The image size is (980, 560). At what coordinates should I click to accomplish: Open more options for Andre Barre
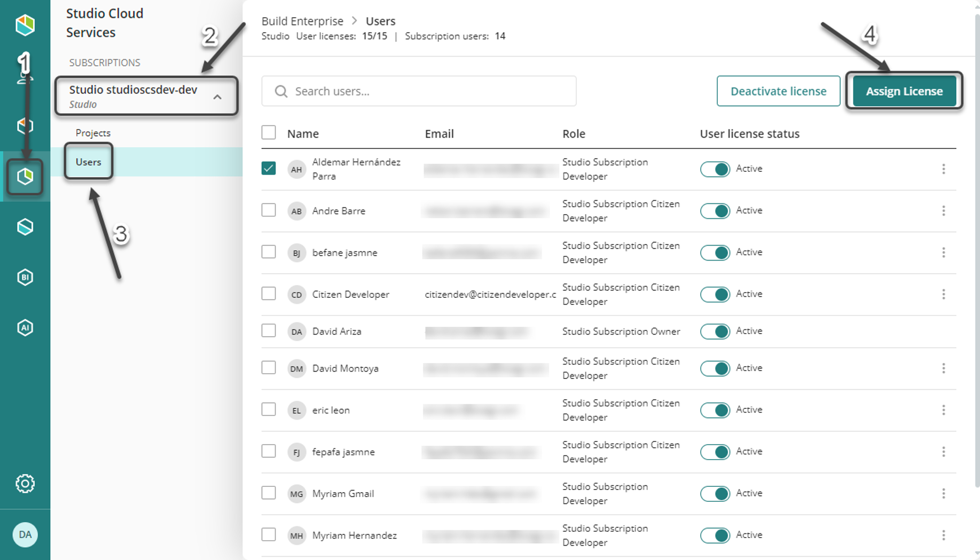coord(944,210)
